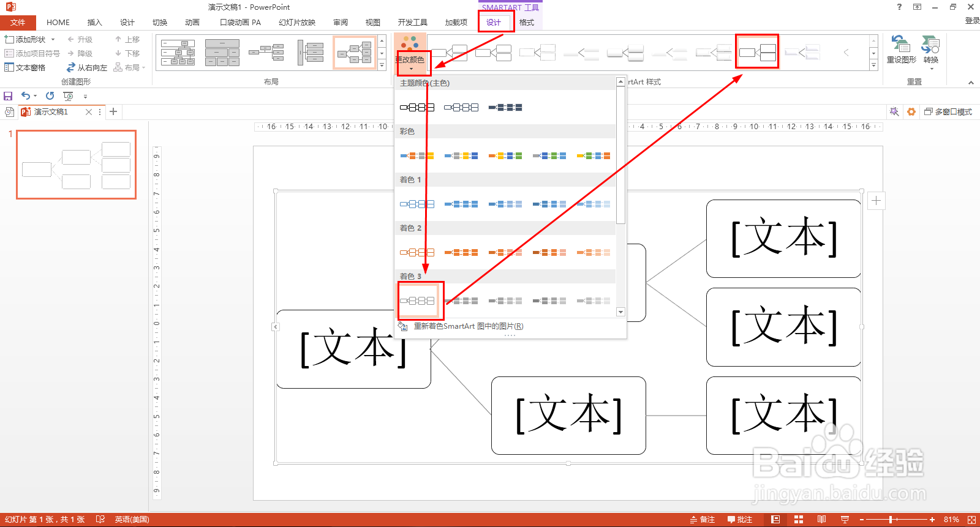Save the presentation via quick access

click(x=8, y=96)
